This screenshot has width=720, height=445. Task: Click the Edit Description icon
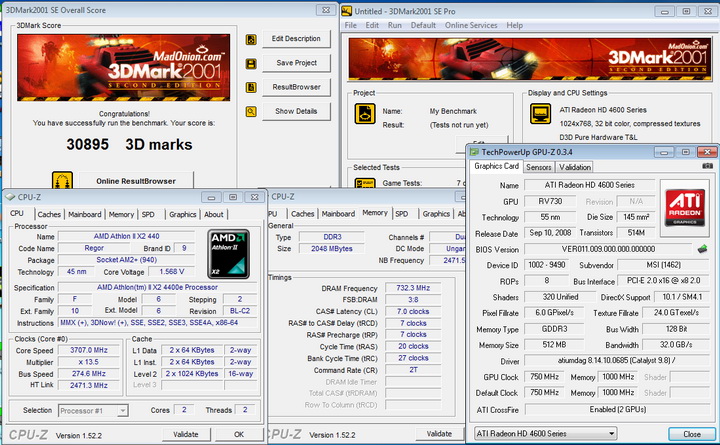251,39
